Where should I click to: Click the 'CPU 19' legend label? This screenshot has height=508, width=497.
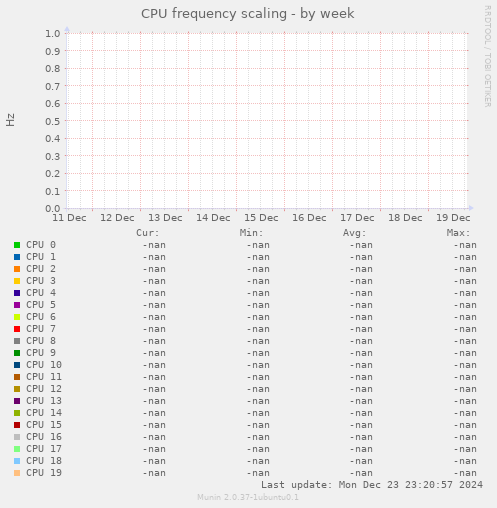(44, 473)
